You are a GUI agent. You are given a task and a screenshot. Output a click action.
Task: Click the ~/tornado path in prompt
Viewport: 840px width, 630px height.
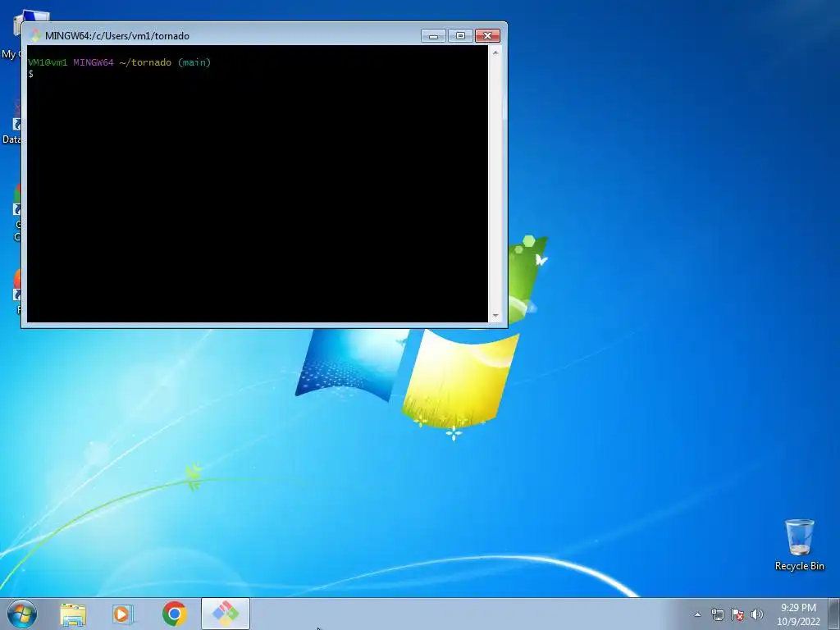145,62
